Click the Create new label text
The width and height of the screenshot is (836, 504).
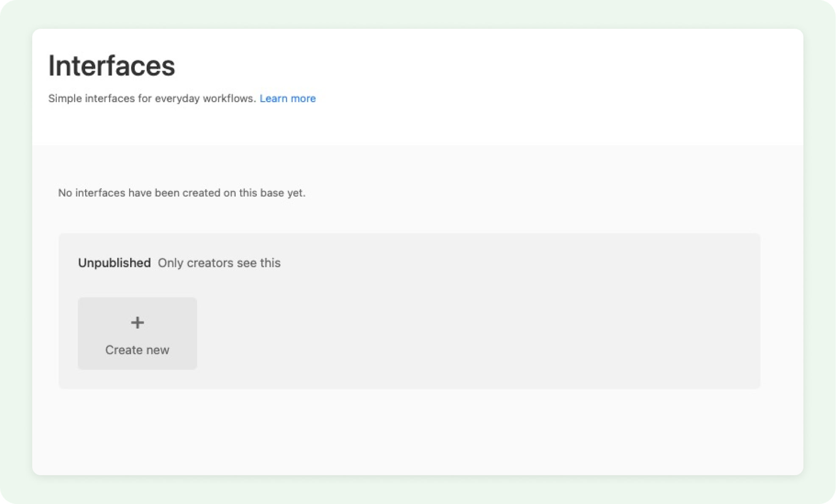coord(137,350)
